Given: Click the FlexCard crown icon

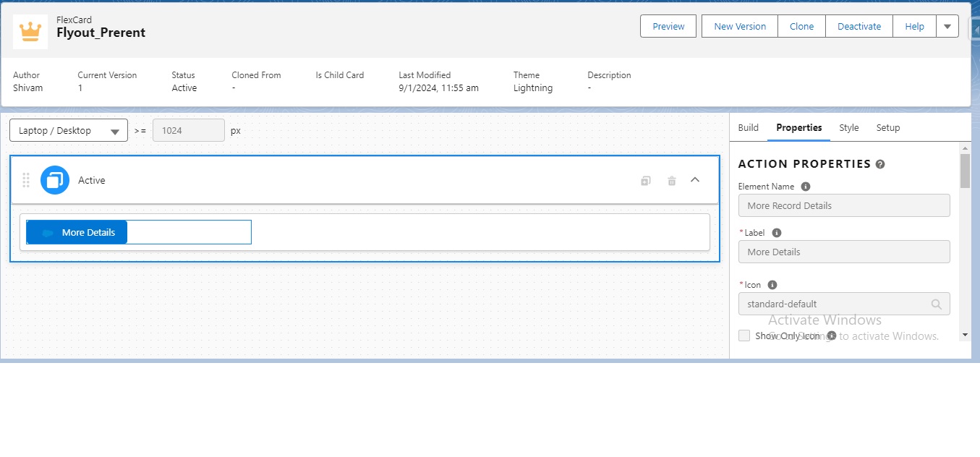Looking at the screenshot, I should (30, 32).
